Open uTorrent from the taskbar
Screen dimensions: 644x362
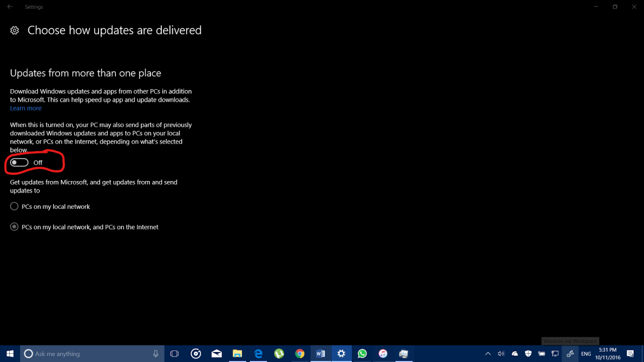[279, 354]
